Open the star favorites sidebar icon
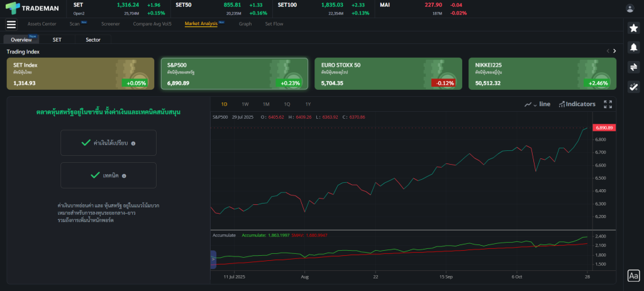Screen dimensions: 644x291 [633, 28]
